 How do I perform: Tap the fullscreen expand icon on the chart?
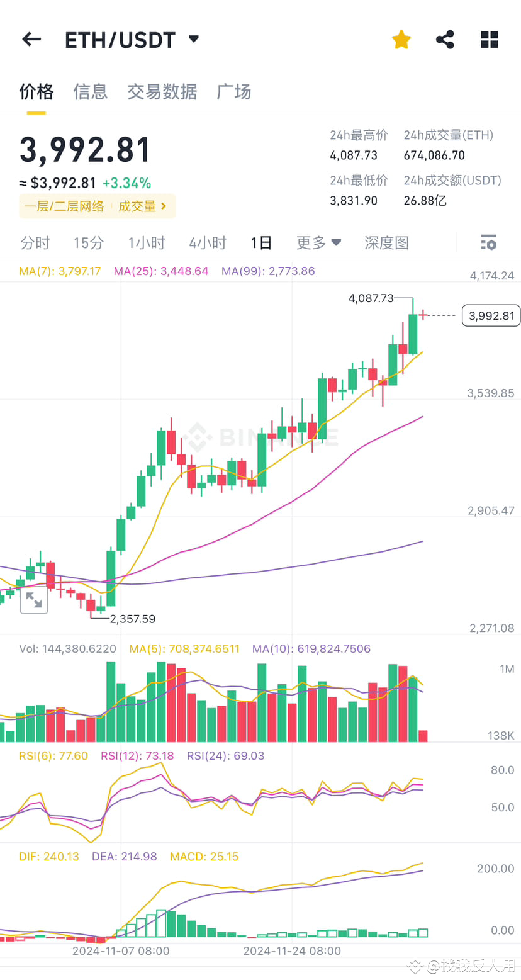coord(34,601)
